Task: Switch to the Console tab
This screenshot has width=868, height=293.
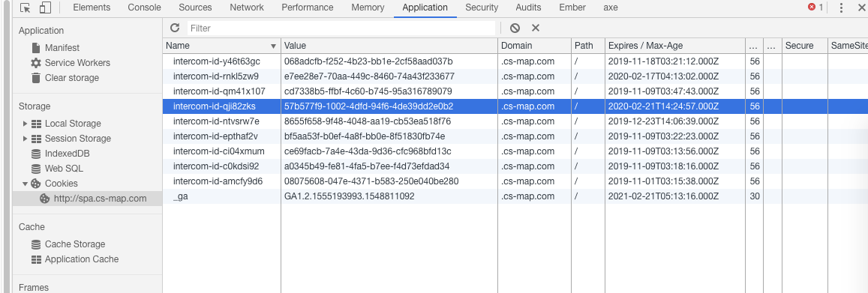Action: tap(145, 7)
